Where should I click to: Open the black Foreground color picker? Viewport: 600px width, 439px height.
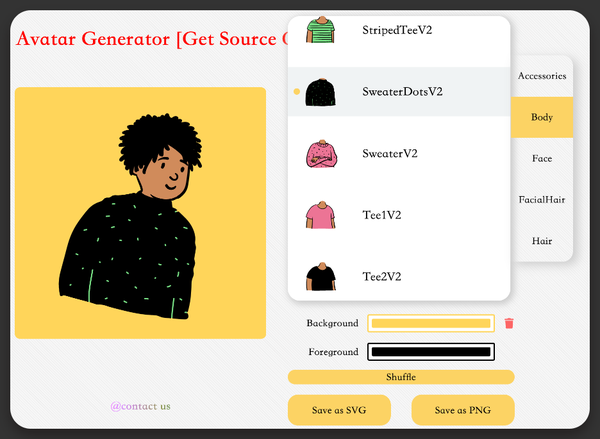pyautogui.click(x=431, y=352)
